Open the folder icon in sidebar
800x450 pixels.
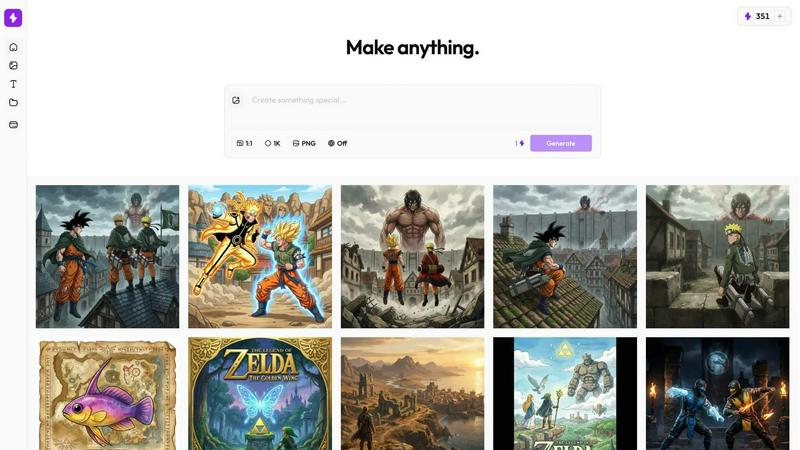(13, 103)
